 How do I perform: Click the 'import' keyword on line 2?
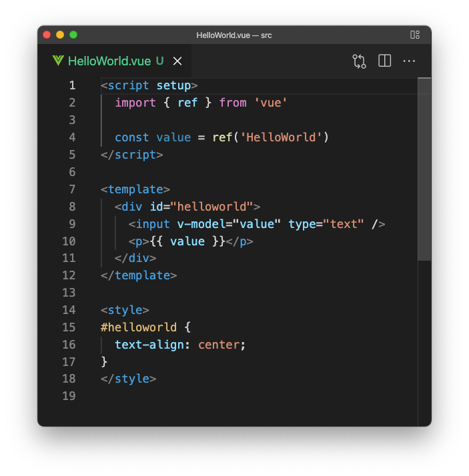[135, 103]
